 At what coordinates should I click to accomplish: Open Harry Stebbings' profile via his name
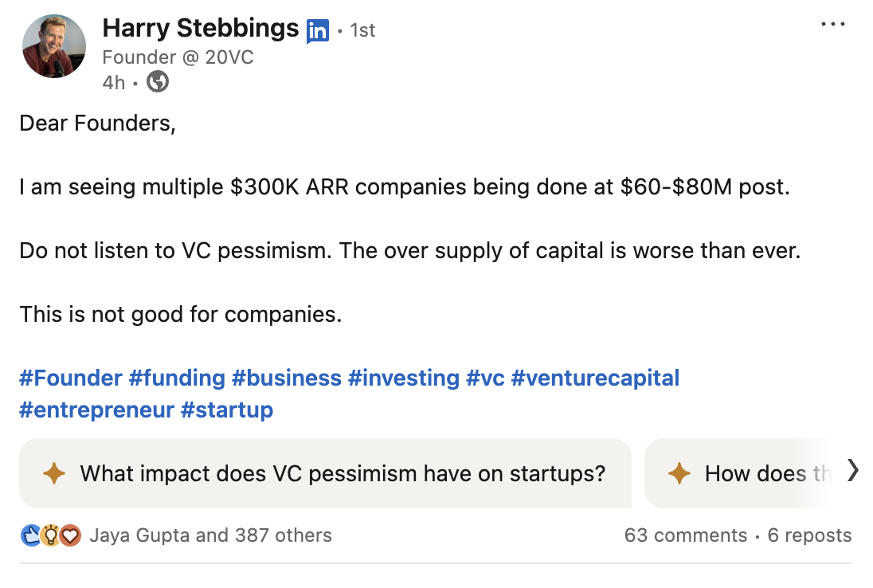[201, 27]
